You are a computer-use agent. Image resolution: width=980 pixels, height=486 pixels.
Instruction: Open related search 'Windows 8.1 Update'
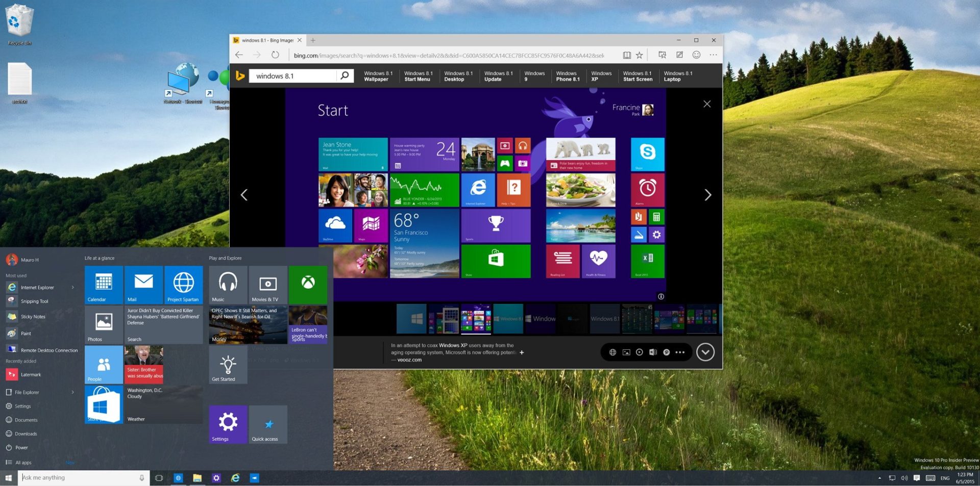pos(499,76)
